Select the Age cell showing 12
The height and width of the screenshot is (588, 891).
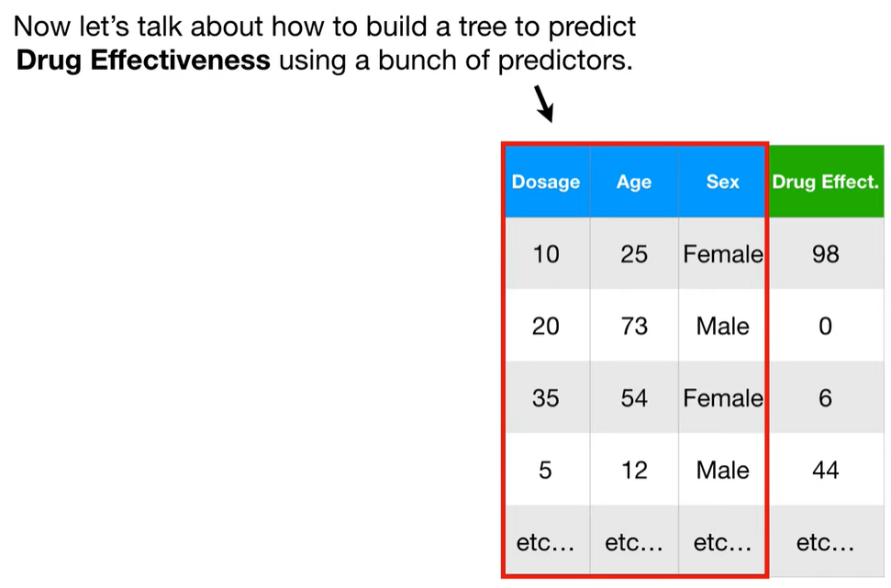click(634, 470)
